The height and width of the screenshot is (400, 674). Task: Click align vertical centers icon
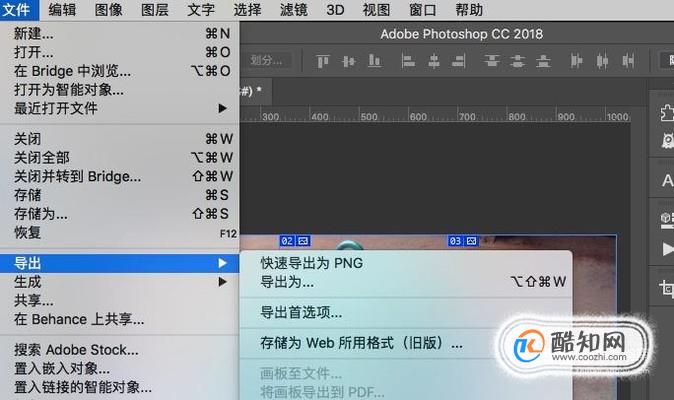349,61
